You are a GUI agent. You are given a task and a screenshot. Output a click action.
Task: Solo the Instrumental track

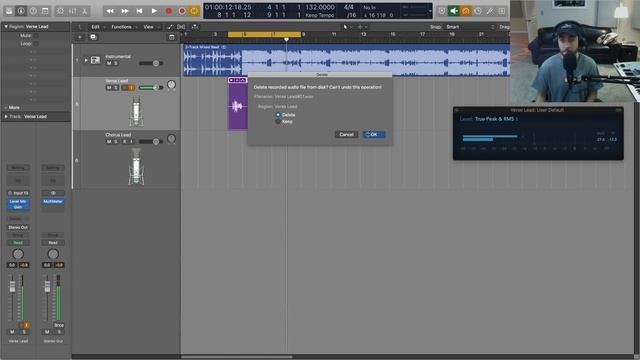pos(116,63)
